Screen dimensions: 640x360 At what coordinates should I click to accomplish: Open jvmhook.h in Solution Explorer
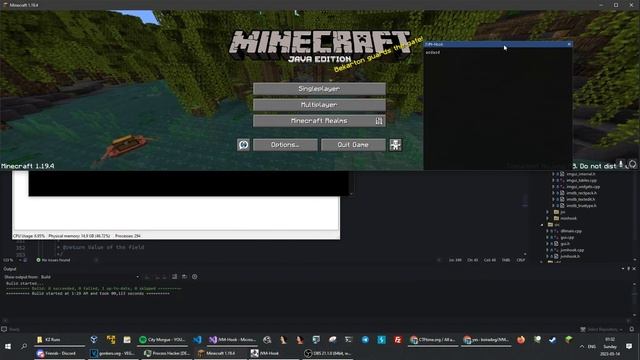click(x=570, y=256)
